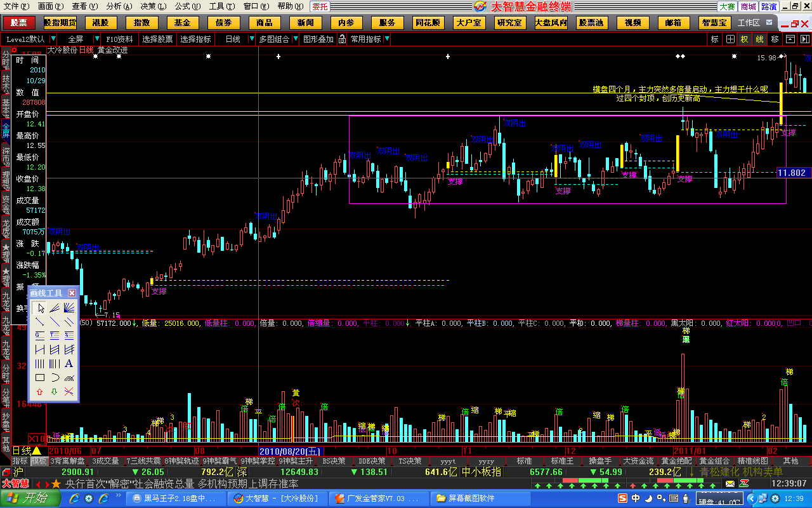The image size is (812, 508).
Task: Select the price channel tool with single line
Action: pos(40,349)
